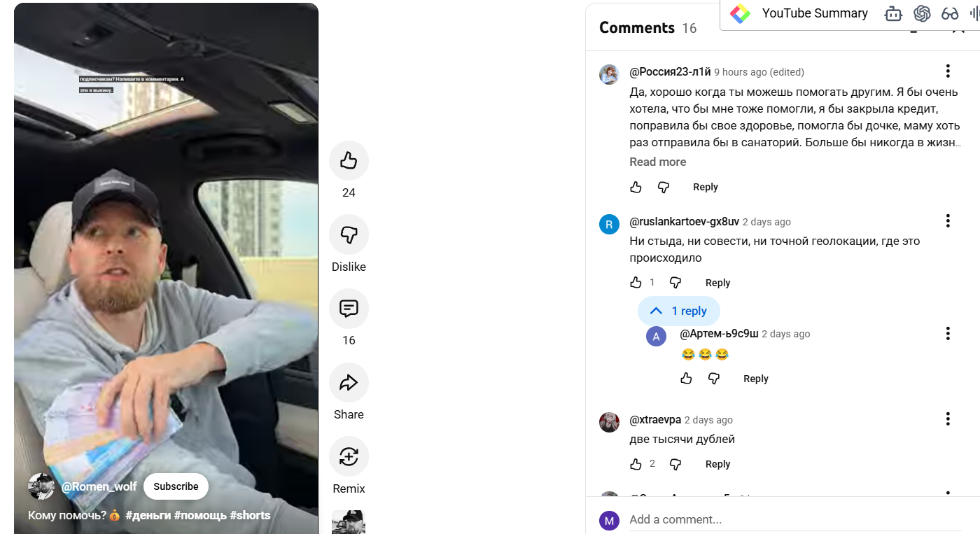Like the reply by @Артем-ь9с9ш
The height and width of the screenshot is (534, 980).
point(686,379)
